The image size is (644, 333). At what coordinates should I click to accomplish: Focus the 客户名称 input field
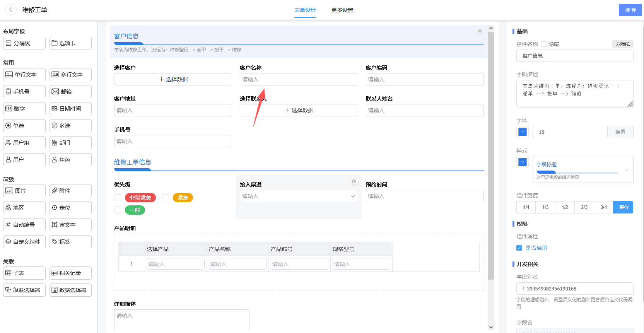[x=299, y=79]
